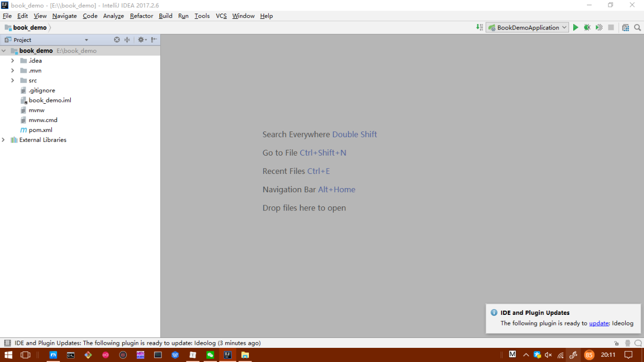Run BookDemoApplication with coverage
The height and width of the screenshot is (362, 644).
pyautogui.click(x=599, y=28)
